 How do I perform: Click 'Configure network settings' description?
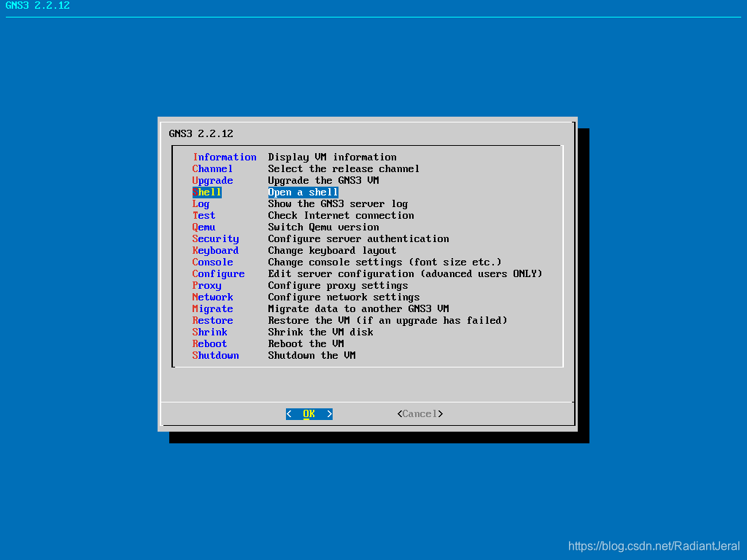click(x=344, y=297)
